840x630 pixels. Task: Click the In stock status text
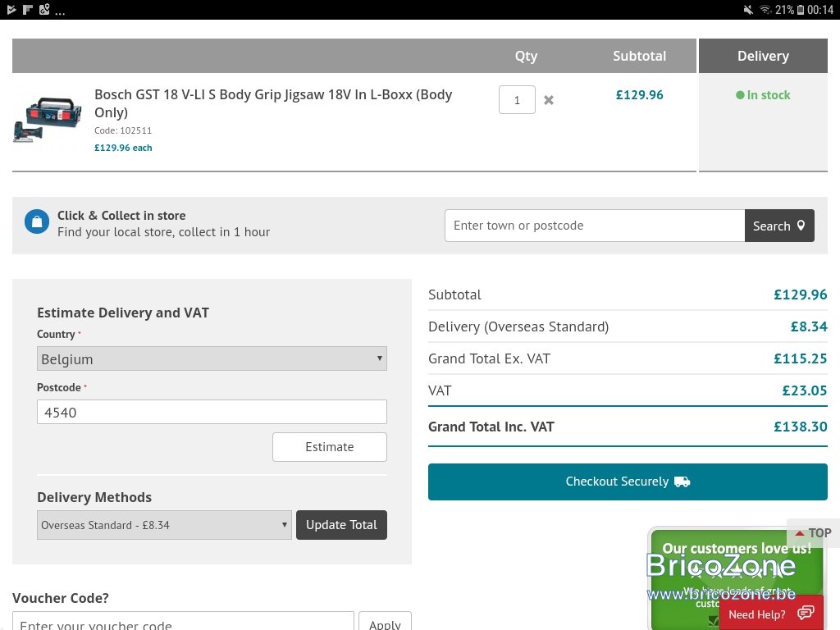tap(768, 95)
